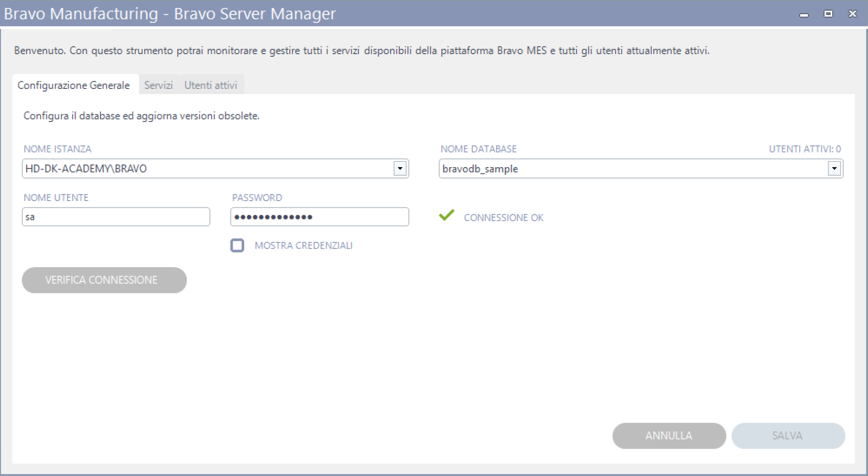Expand the Nome Database dropdown arrow

834,168
